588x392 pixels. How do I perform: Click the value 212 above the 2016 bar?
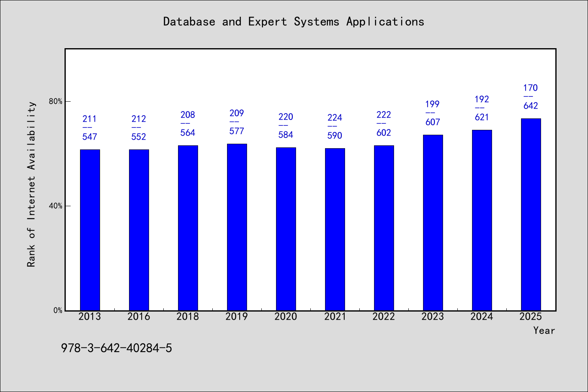[139, 119]
